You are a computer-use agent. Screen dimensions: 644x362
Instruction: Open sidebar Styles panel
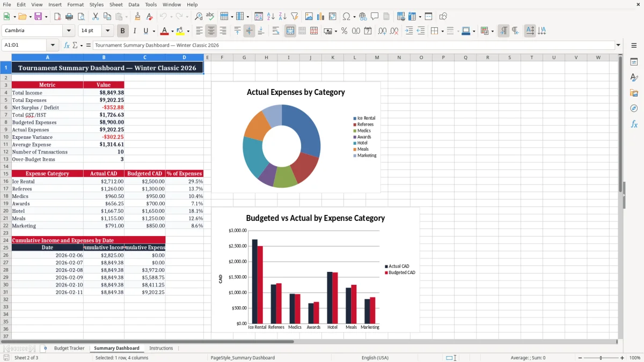click(634, 78)
